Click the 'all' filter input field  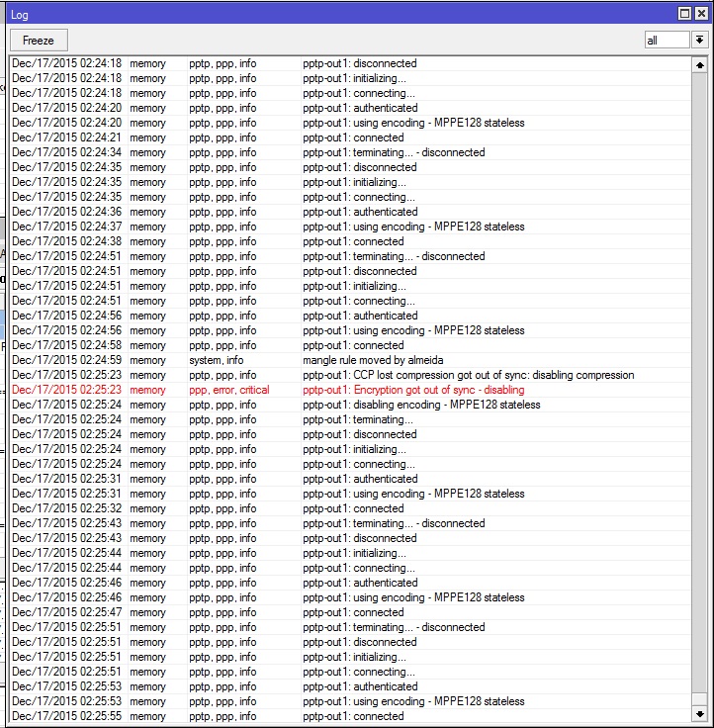667,40
